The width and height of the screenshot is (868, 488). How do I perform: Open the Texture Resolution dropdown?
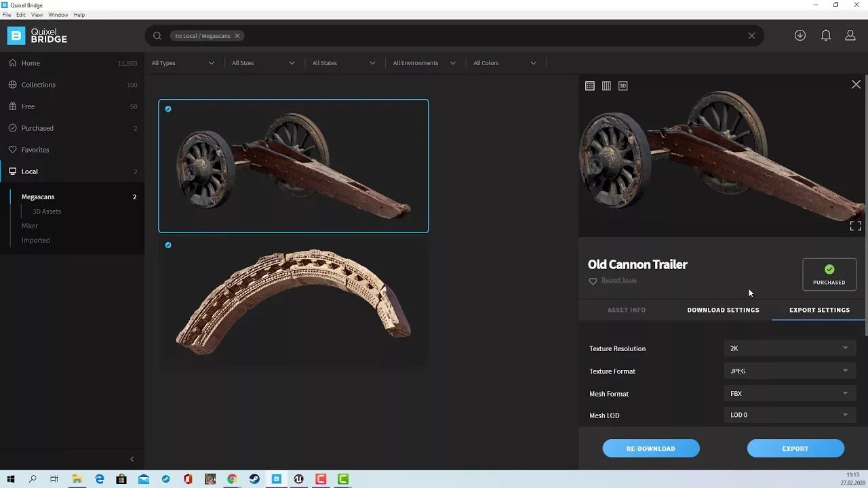(790, 348)
